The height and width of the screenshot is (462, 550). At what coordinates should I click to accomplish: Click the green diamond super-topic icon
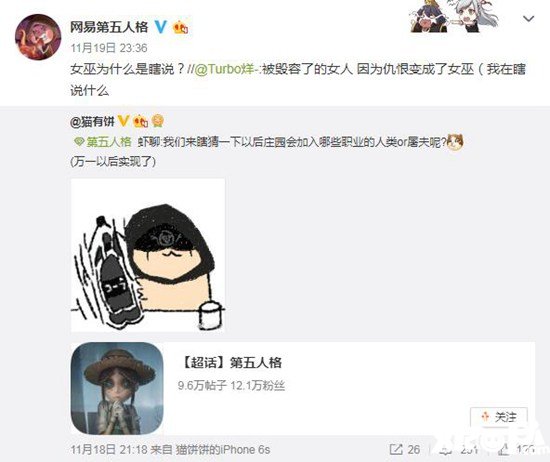pyautogui.click(x=79, y=142)
